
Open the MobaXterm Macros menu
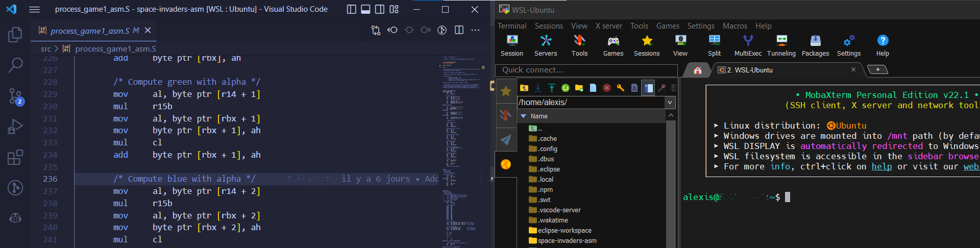(x=735, y=26)
